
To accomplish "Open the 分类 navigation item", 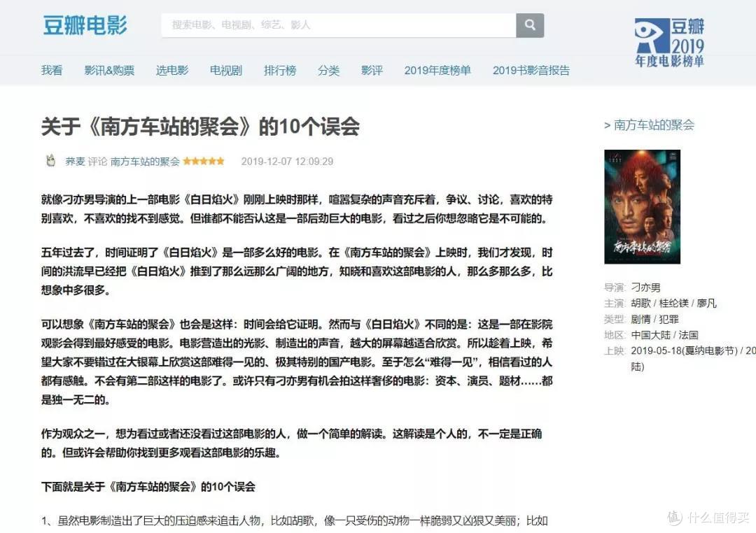I will [x=329, y=71].
